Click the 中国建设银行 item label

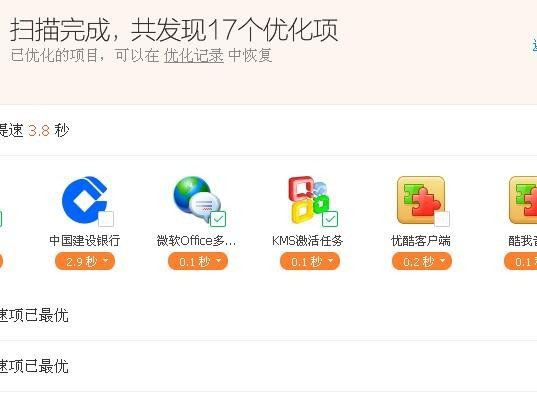point(85,241)
